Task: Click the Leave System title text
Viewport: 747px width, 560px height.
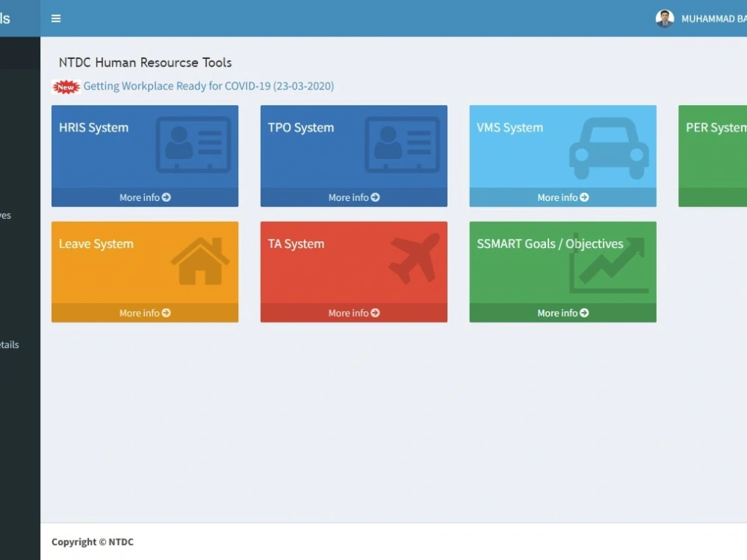Action: coord(96,244)
